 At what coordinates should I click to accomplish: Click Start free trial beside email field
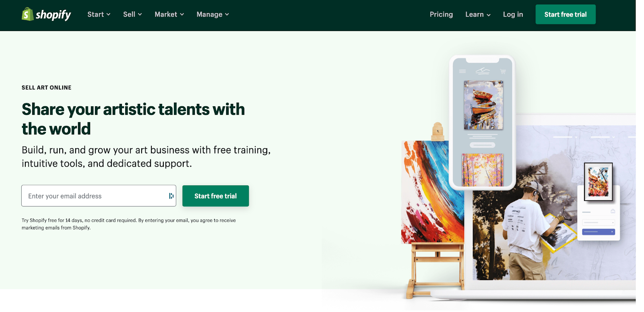tap(215, 196)
